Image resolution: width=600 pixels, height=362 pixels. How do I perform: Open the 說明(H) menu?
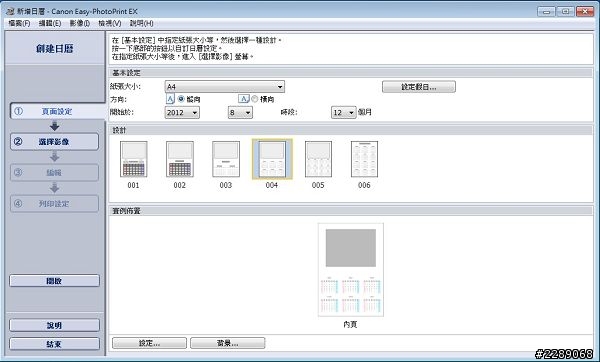click(141, 23)
